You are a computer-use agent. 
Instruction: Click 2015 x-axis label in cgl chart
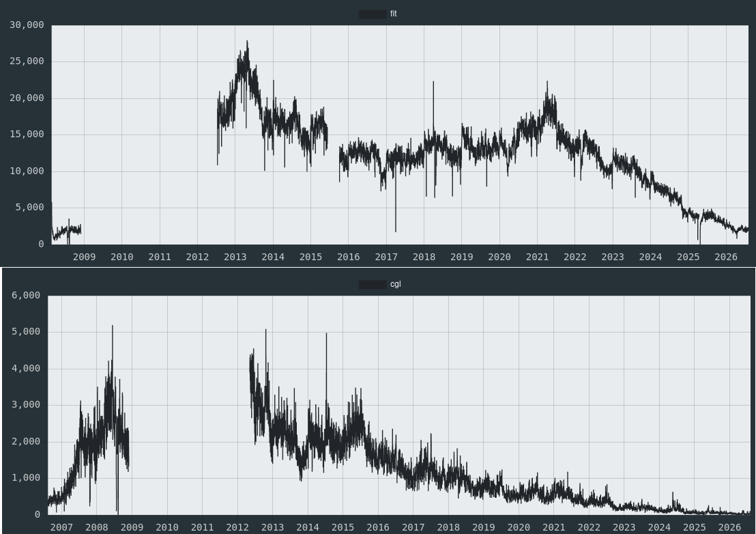(x=343, y=527)
